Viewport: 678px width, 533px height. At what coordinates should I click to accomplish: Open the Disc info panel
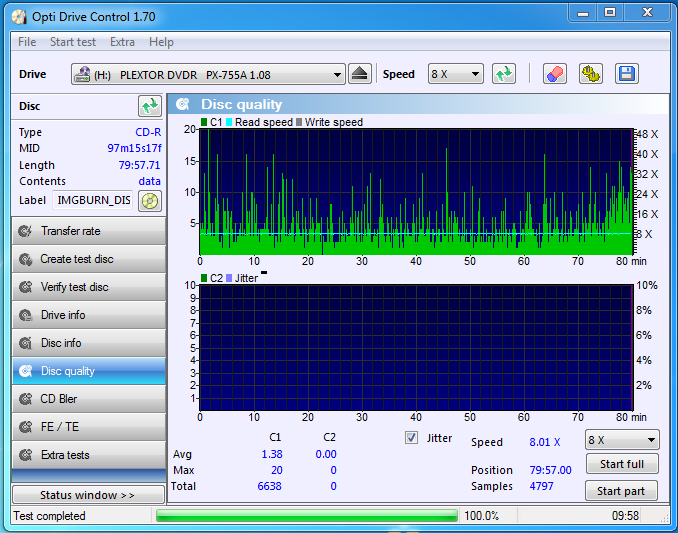pos(89,343)
